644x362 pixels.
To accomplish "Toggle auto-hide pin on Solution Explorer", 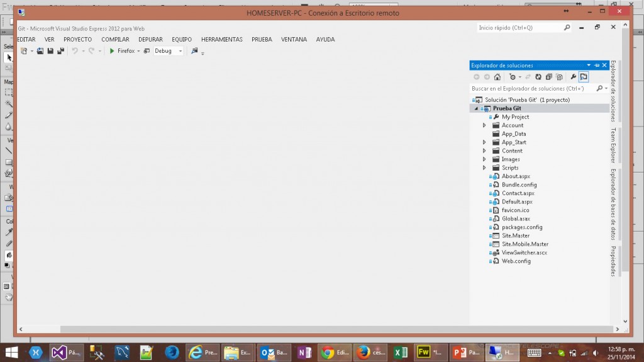I will [x=597, y=65].
